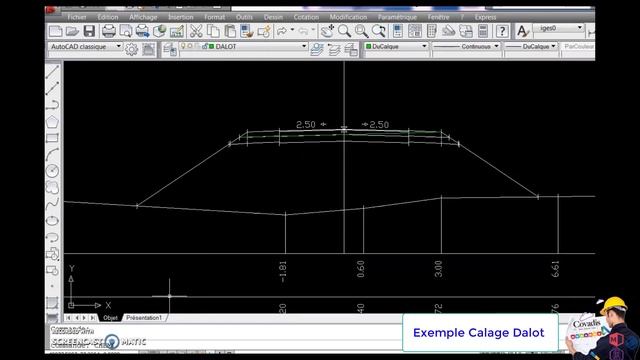Click the green DALOT layer color square
Image resolution: width=640 pixels, height=360 pixels.
coord(211,47)
